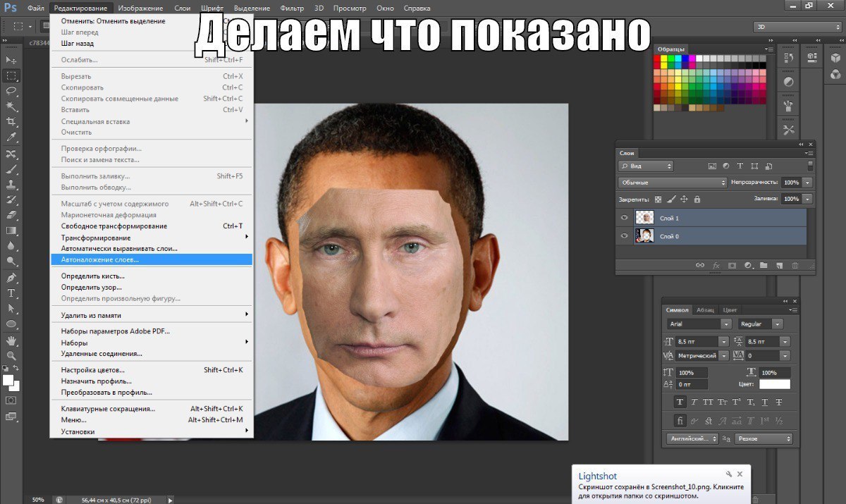Screen dimensions: 846x504
Task: Open Трансформирование submenu
Action: (151, 238)
